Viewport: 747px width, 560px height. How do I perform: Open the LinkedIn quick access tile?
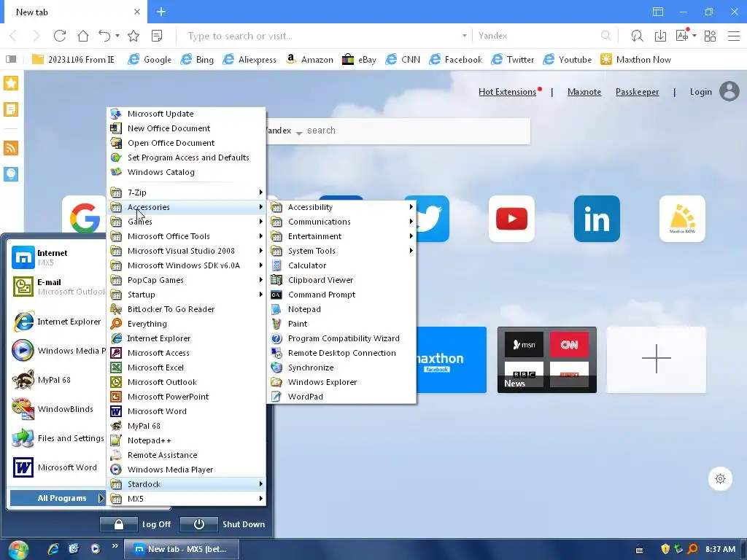[x=597, y=219]
